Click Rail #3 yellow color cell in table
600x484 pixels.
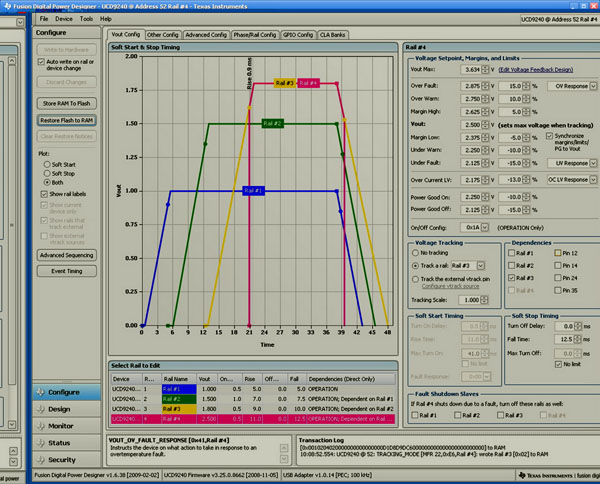point(179,409)
